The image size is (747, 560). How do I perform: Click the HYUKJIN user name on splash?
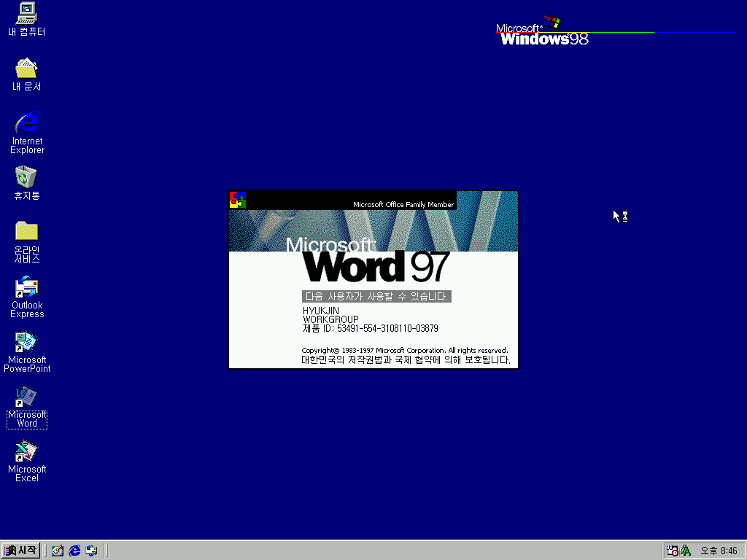pyautogui.click(x=321, y=311)
